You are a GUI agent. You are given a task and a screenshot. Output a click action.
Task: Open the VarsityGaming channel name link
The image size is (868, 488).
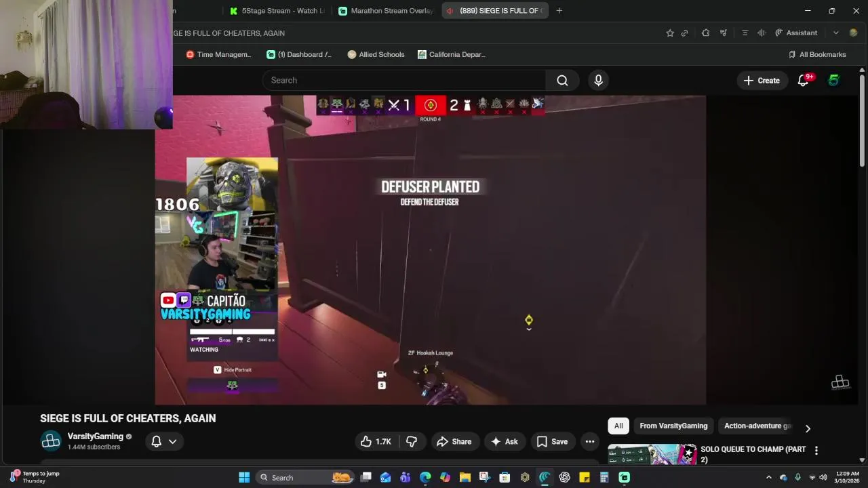95,436
